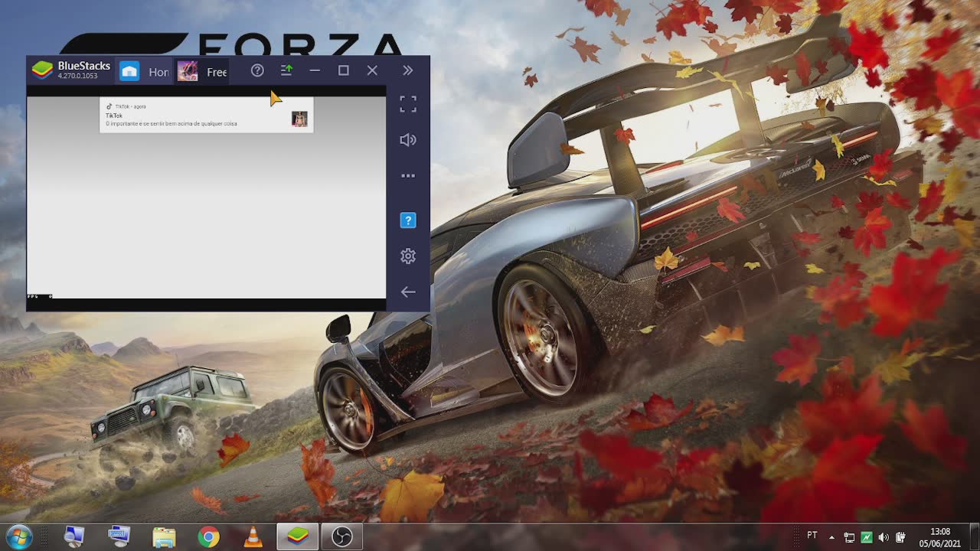The height and width of the screenshot is (551, 980).
Task: Collapse the BlueStacks side toolbar
Action: click(408, 70)
